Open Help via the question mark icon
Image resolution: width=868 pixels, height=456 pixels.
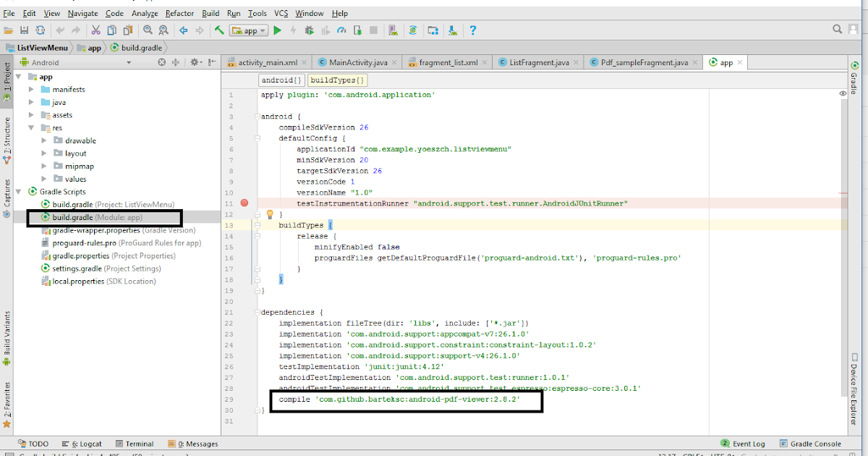pos(473,30)
